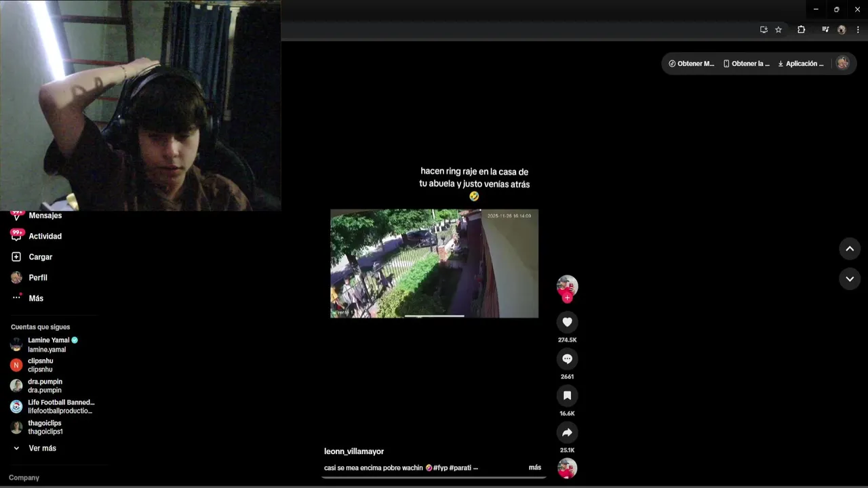868x488 pixels.
Task: Save video with bookmark icon
Action: pyautogui.click(x=567, y=395)
